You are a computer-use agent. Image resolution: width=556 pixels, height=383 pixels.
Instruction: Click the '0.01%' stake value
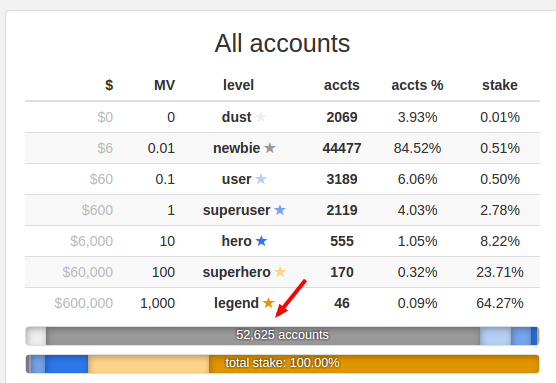(x=500, y=117)
